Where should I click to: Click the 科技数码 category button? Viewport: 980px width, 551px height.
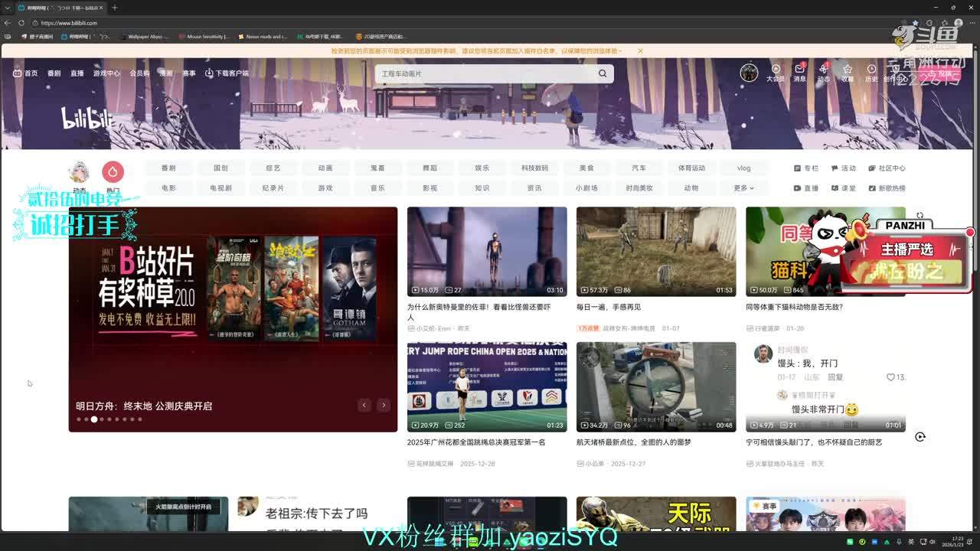pyautogui.click(x=534, y=168)
